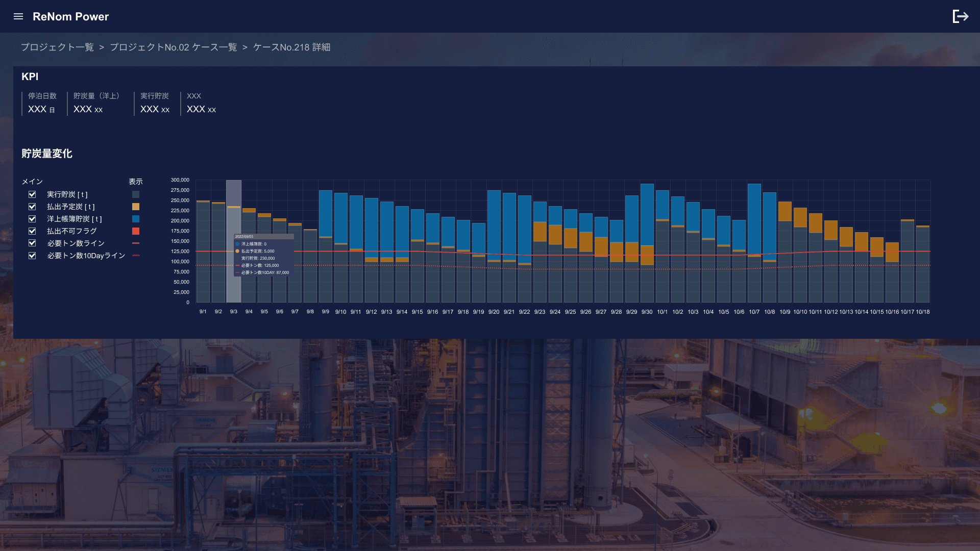Click the logout icon at top right

(x=960, y=16)
